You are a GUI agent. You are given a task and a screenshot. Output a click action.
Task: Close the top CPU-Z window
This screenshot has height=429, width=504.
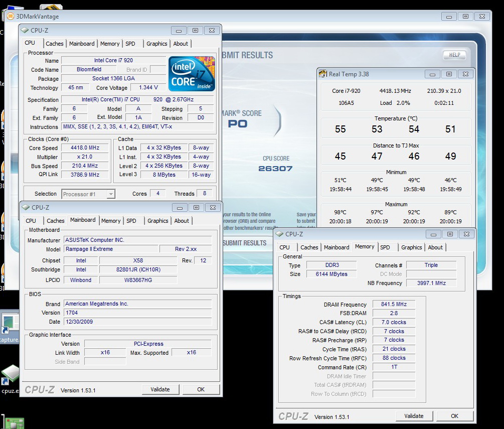(x=212, y=30)
